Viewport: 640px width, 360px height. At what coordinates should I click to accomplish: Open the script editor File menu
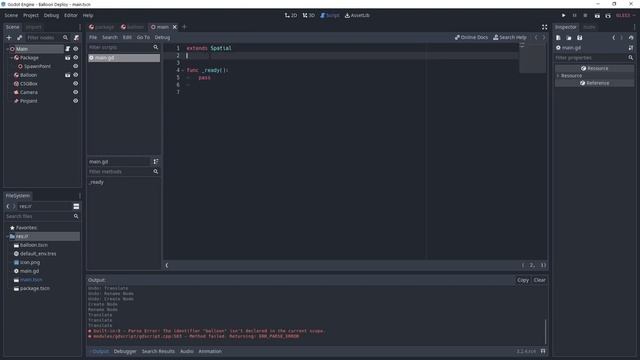click(93, 37)
